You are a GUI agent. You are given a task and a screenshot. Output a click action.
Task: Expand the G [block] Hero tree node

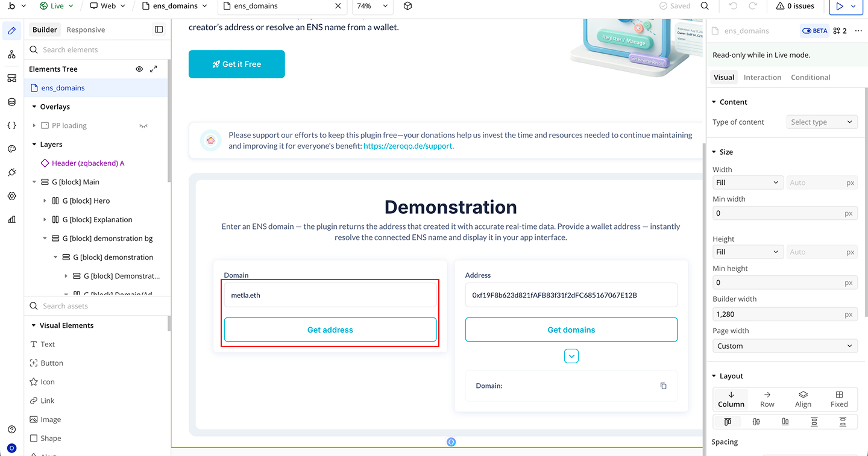tap(45, 201)
